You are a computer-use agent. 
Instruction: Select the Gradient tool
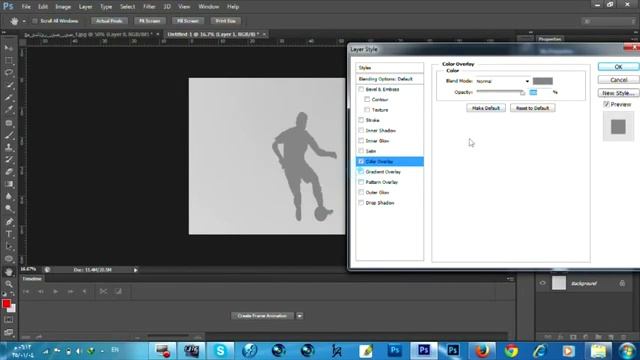(9, 184)
